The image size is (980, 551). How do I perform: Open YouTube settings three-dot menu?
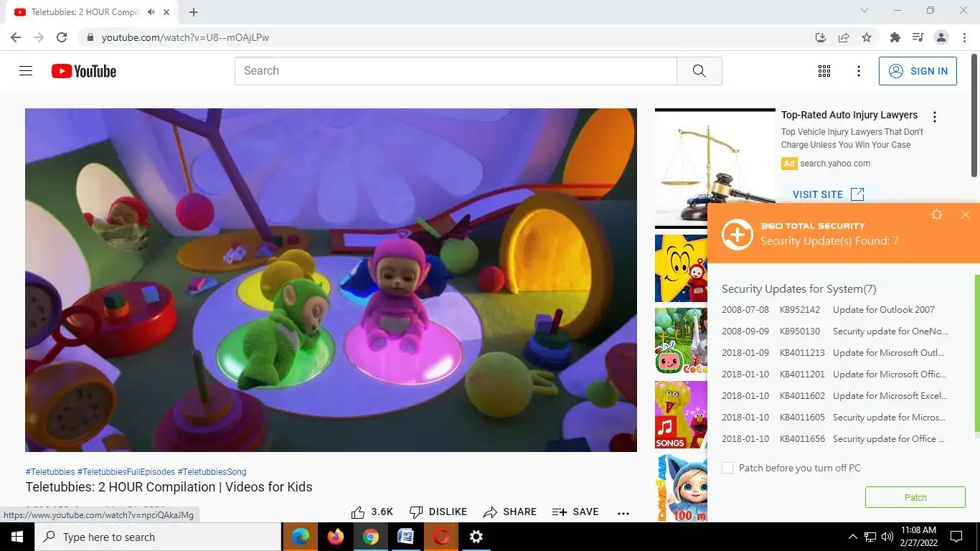click(x=859, y=71)
